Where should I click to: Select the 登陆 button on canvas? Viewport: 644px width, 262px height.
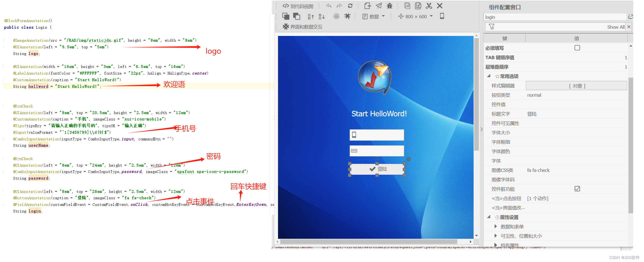pyautogui.click(x=377, y=169)
